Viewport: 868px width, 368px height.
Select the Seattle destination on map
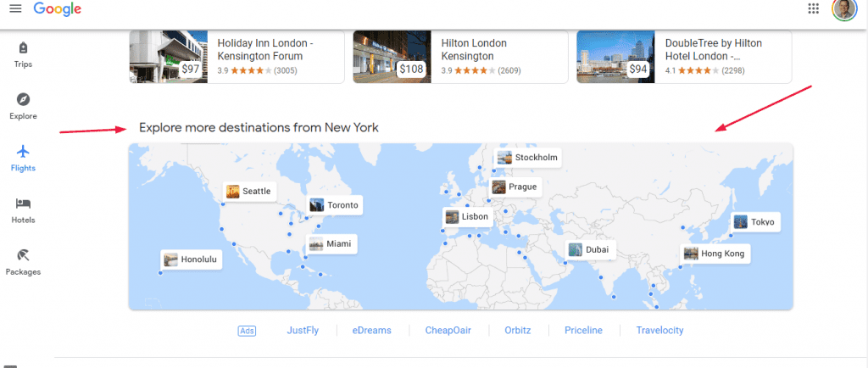click(x=250, y=192)
